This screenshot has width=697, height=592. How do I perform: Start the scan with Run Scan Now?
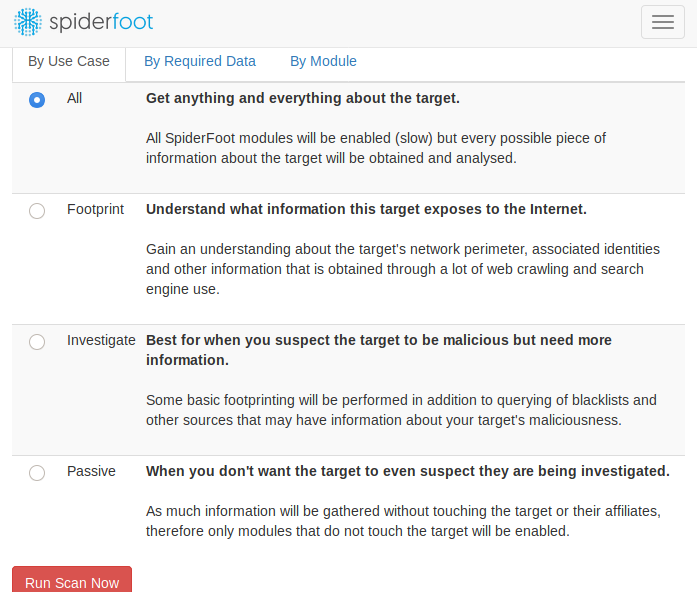point(72,582)
